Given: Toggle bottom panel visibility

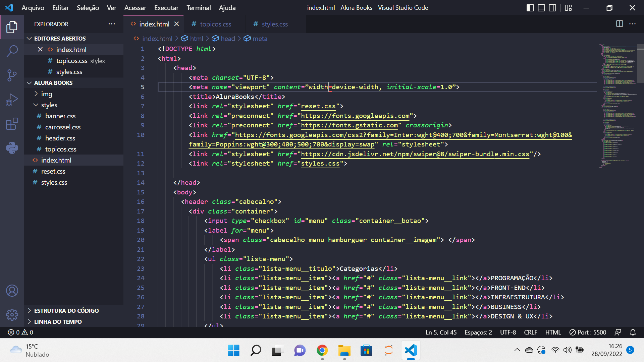Looking at the screenshot, I should click(x=541, y=8).
